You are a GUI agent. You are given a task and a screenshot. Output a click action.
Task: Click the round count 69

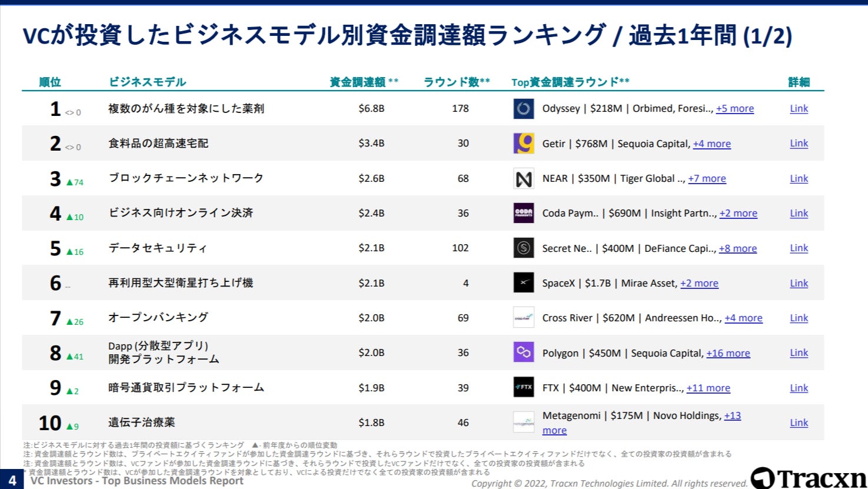click(x=463, y=318)
